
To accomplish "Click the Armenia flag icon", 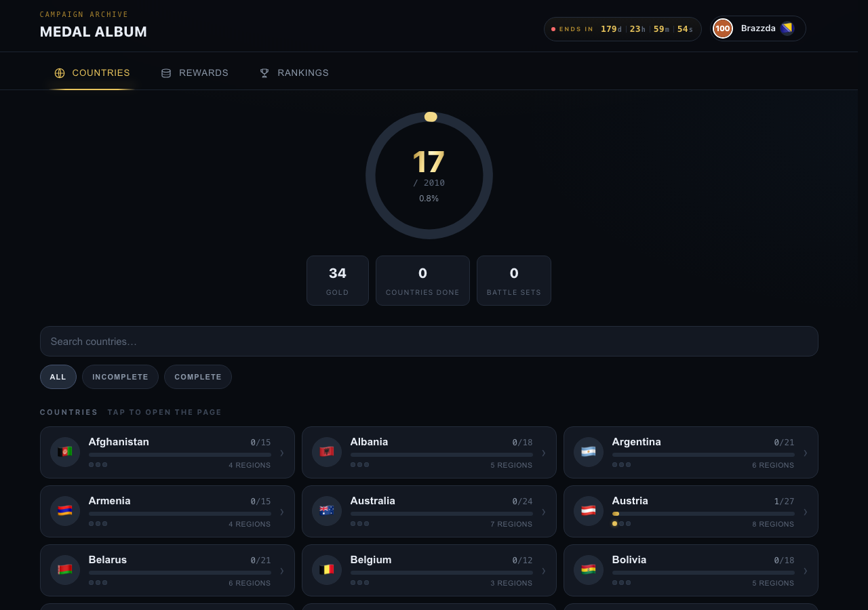I will pyautogui.click(x=65, y=511).
